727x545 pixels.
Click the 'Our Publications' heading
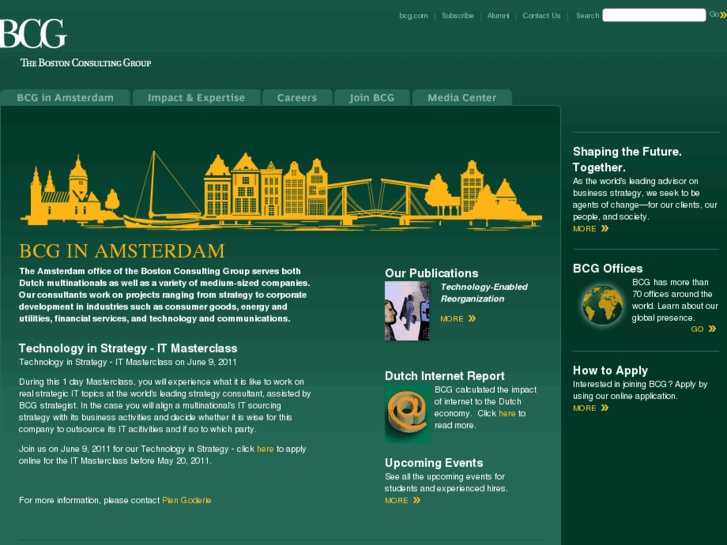432,273
